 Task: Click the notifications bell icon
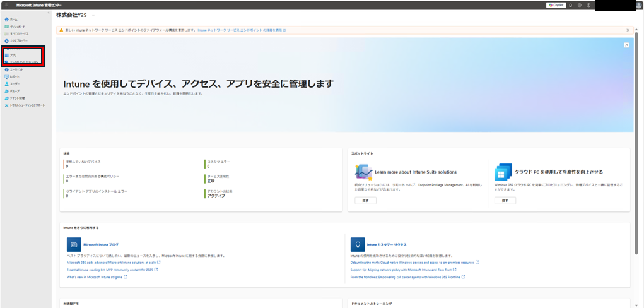(x=570, y=5)
